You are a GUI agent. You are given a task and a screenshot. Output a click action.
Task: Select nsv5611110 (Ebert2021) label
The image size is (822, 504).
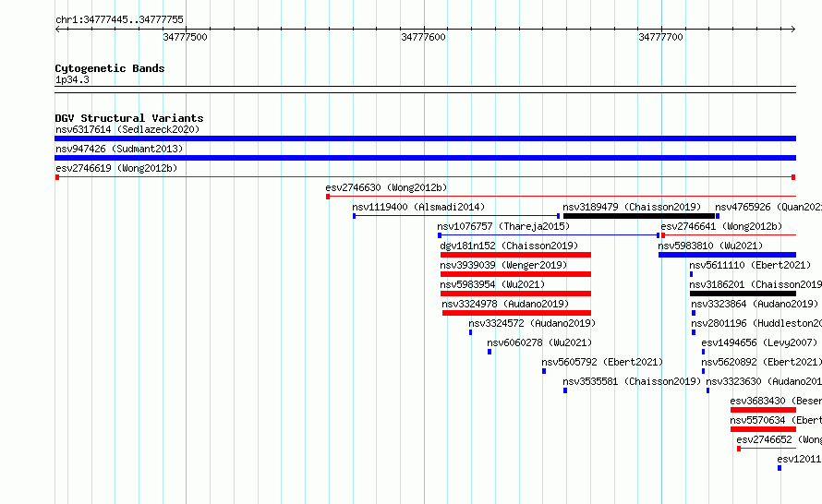point(750,265)
